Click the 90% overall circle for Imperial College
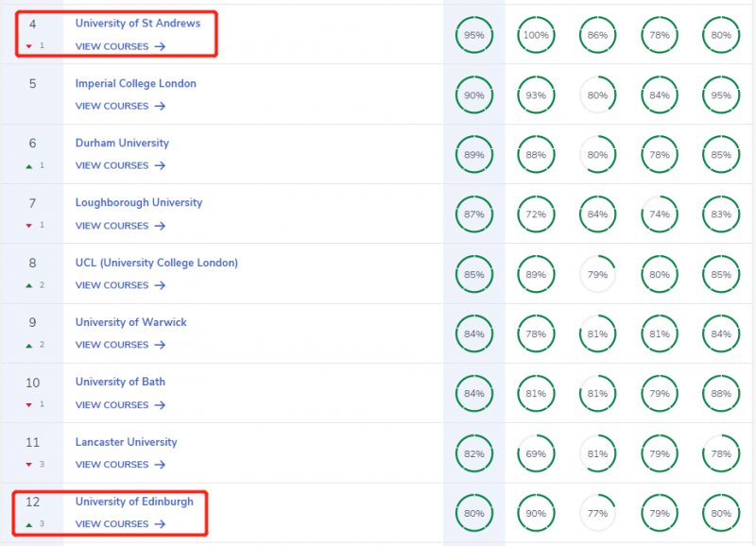Screen dimensions: 756x546 [x=474, y=94]
